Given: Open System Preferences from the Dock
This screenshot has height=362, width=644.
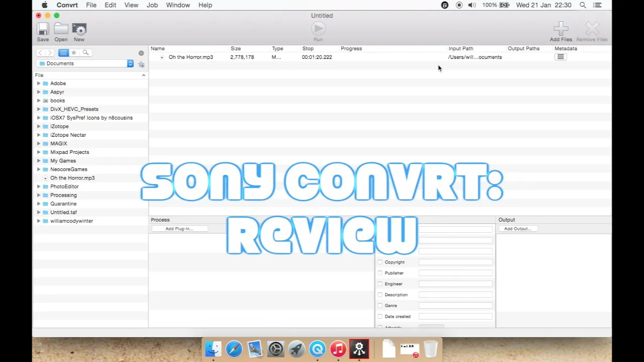Looking at the screenshot, I should [x=276, y=349].
